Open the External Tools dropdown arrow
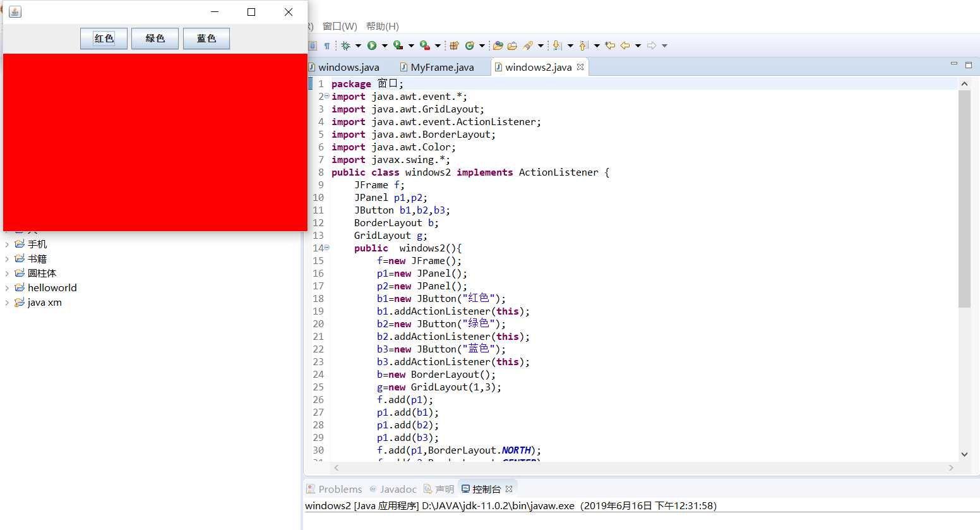 (x=438, y=45)
